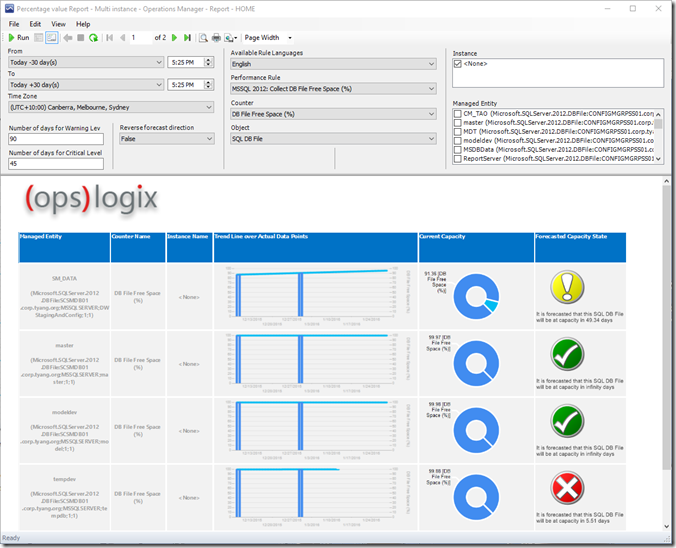Screen dimensions: 676x548
Task: Open Available Rule Languages dropdown
Action: pos(333,64)
